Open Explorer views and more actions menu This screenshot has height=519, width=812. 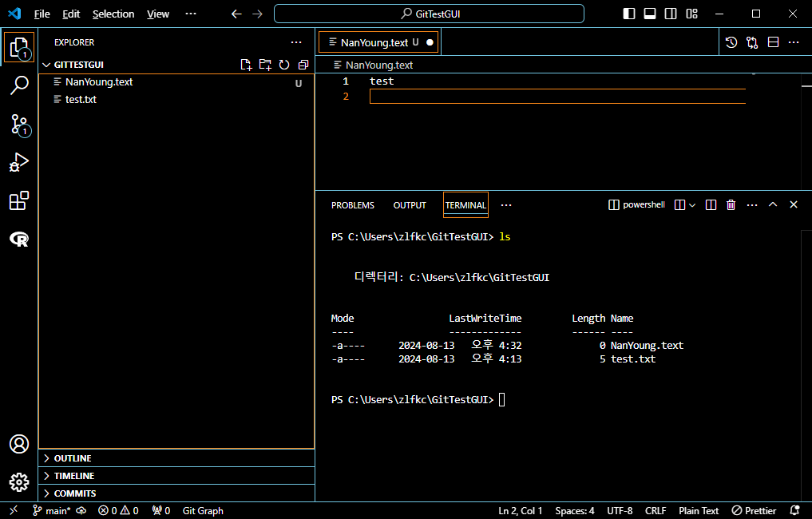click(x=296, y=42)
